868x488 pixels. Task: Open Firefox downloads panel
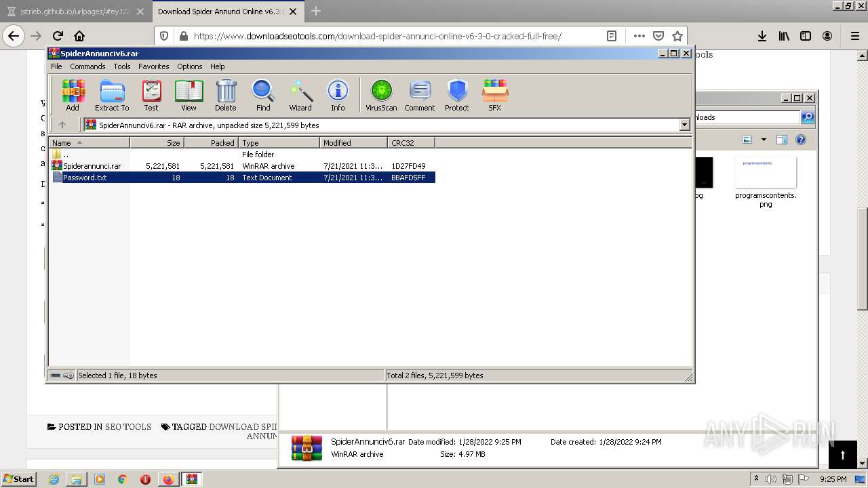762,36
